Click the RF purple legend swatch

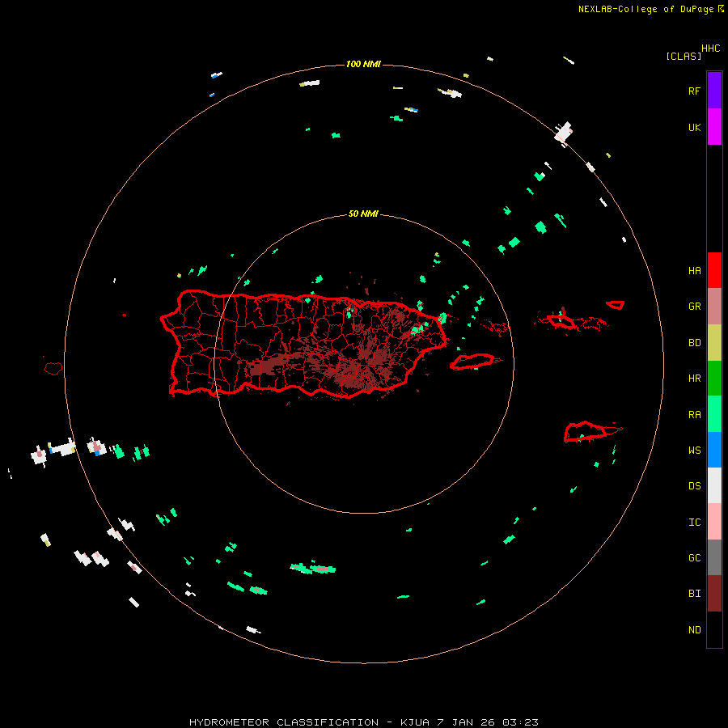point(714,91)
